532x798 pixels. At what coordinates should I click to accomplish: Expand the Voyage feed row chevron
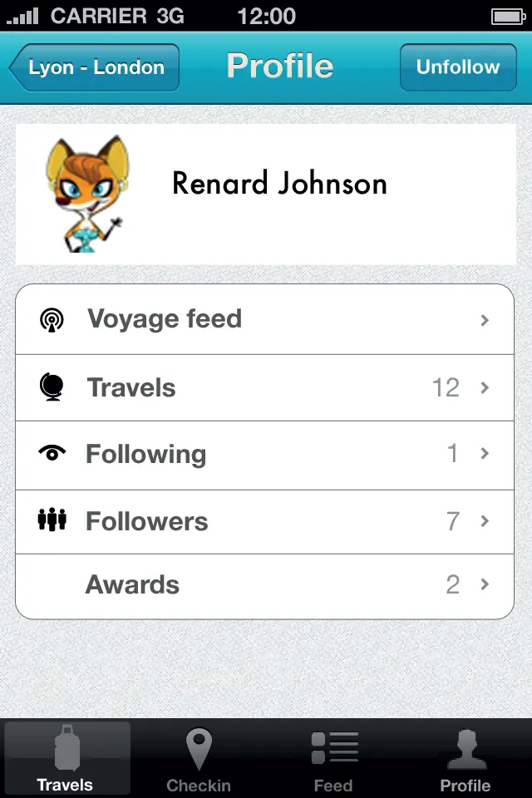coord(485,320)
